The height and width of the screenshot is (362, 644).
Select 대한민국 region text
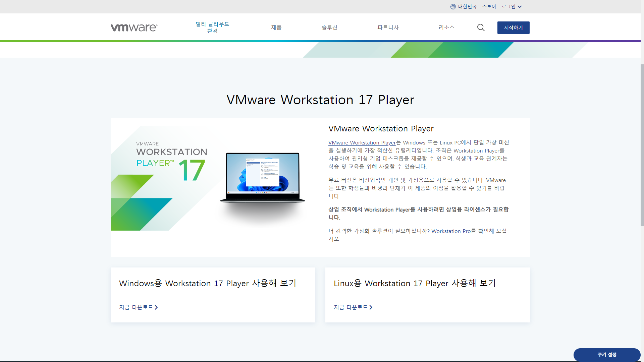(467, 7)
